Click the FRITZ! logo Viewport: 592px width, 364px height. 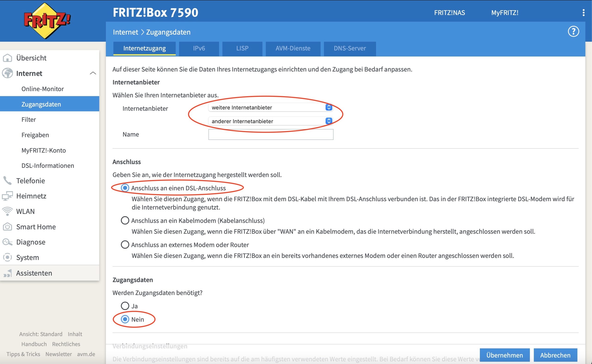(x=47, y=21)
